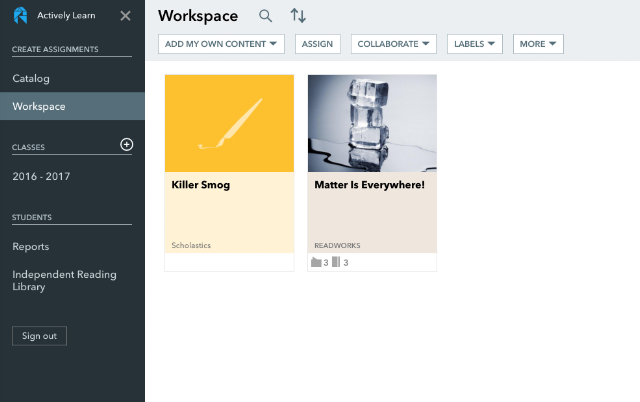The width and height of the screenshot is (640, 402).
Task: Click the Assign button
Action: 318,44
